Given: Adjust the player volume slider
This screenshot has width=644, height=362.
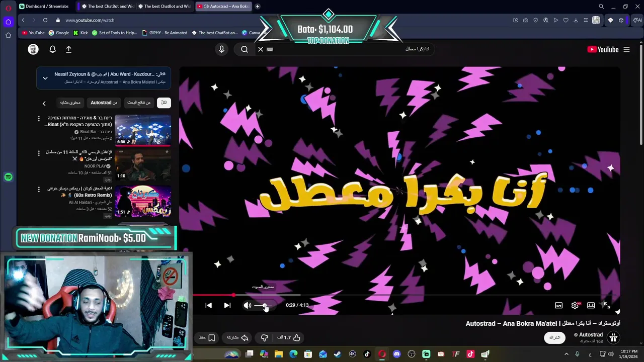Looking at the screenshot, I should (x=262, y=305).
